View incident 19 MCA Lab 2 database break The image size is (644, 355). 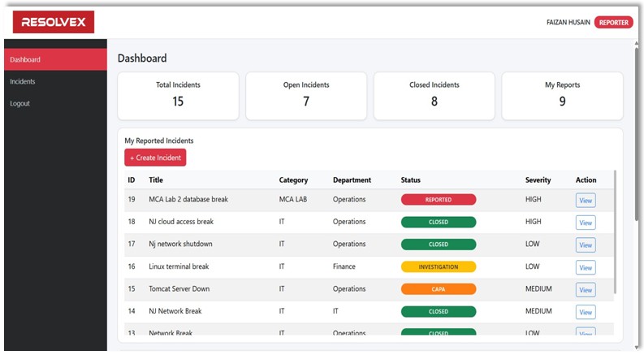tap(586, 201)
